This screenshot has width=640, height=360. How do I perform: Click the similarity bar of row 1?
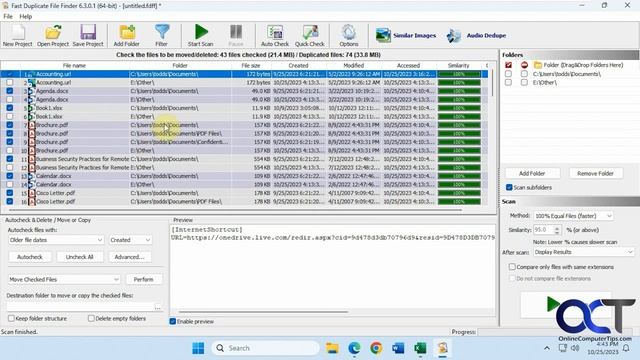(x=459, y=74)
